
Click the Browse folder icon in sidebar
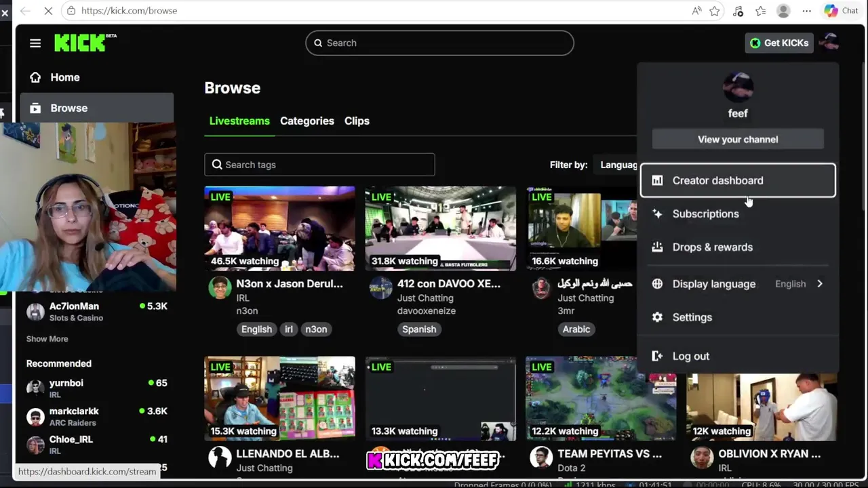36,108
